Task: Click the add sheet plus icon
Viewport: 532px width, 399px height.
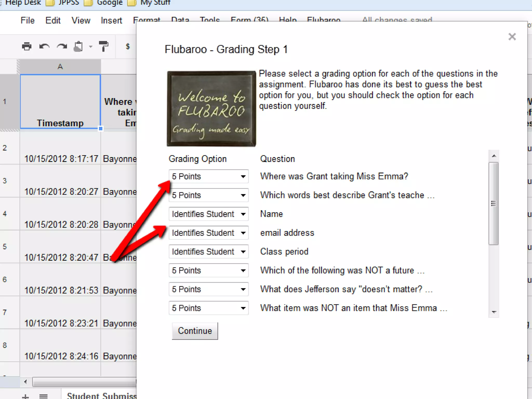Action: [25, 396]
